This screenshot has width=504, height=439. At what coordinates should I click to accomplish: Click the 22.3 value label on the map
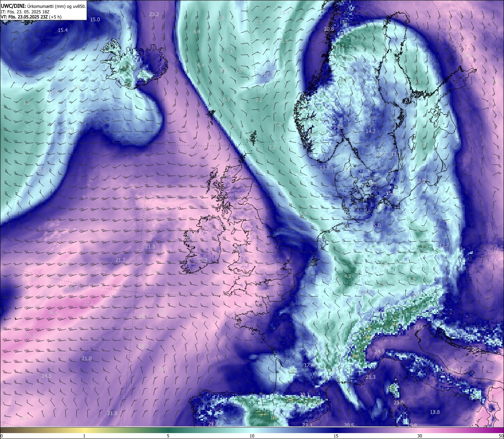tap(307, 425)
